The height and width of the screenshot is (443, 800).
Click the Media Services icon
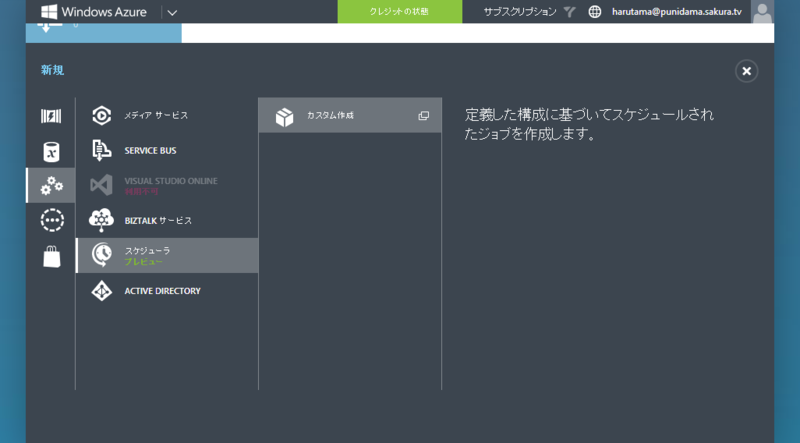(102, 115)
